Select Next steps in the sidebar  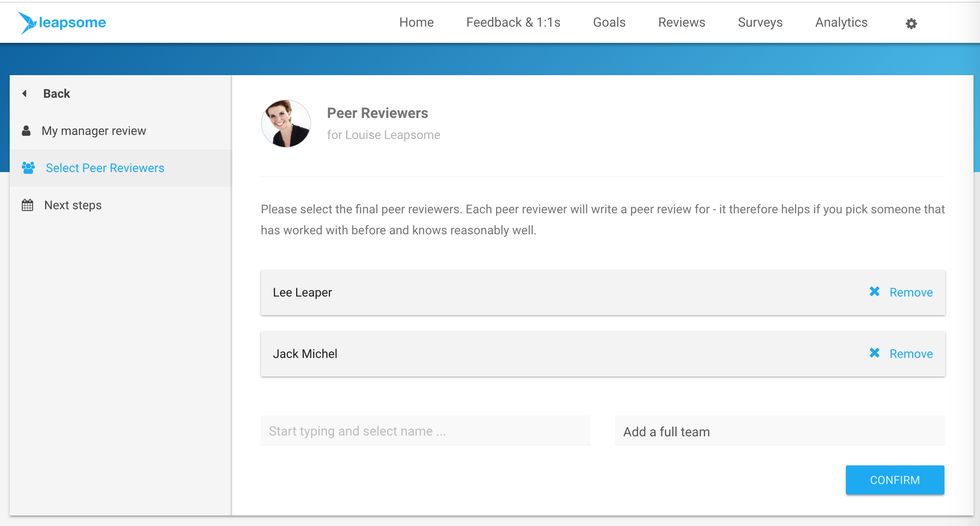(73, 205)
